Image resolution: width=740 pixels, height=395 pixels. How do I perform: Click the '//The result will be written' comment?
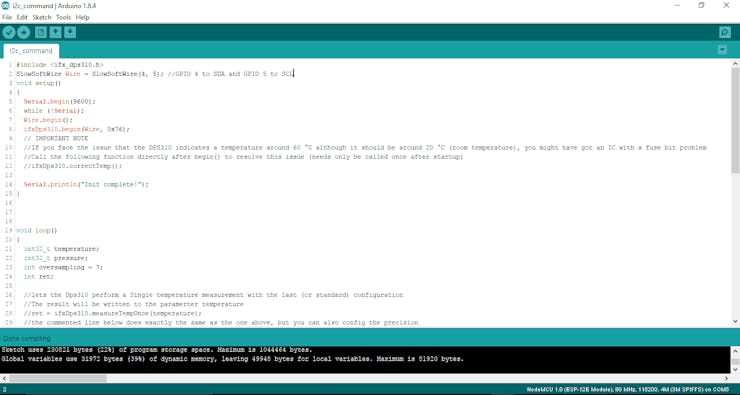pyautogui.click(x=134, y=304)
